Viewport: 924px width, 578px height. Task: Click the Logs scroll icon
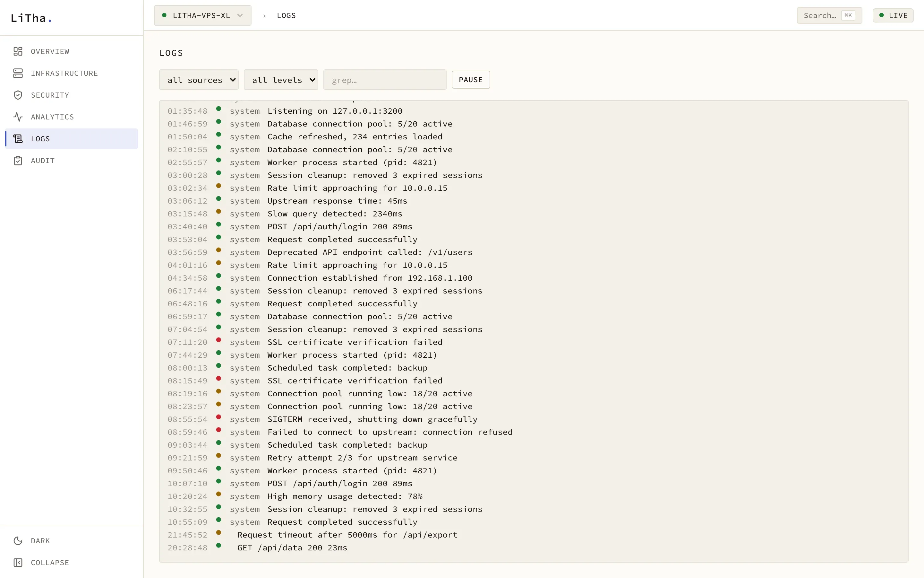[x=18, y=138]
